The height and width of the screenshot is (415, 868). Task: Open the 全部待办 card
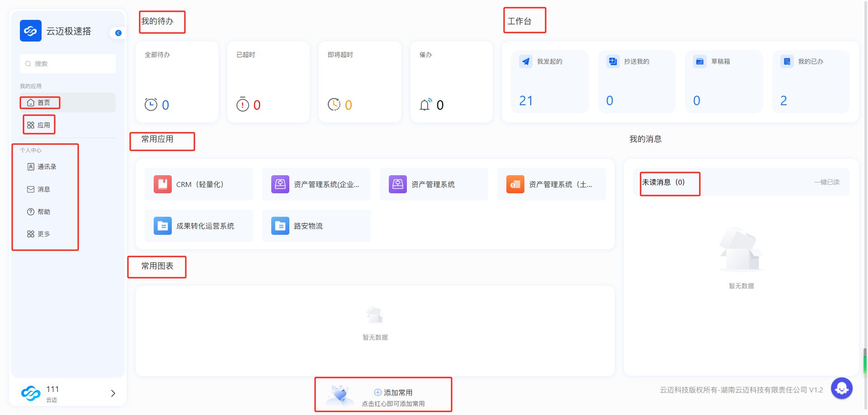(x=177, y=82)
